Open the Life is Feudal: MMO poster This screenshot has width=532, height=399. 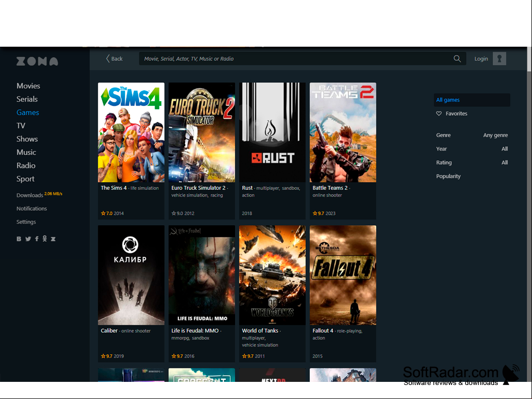pyautogui.click(x=202, y=275)
